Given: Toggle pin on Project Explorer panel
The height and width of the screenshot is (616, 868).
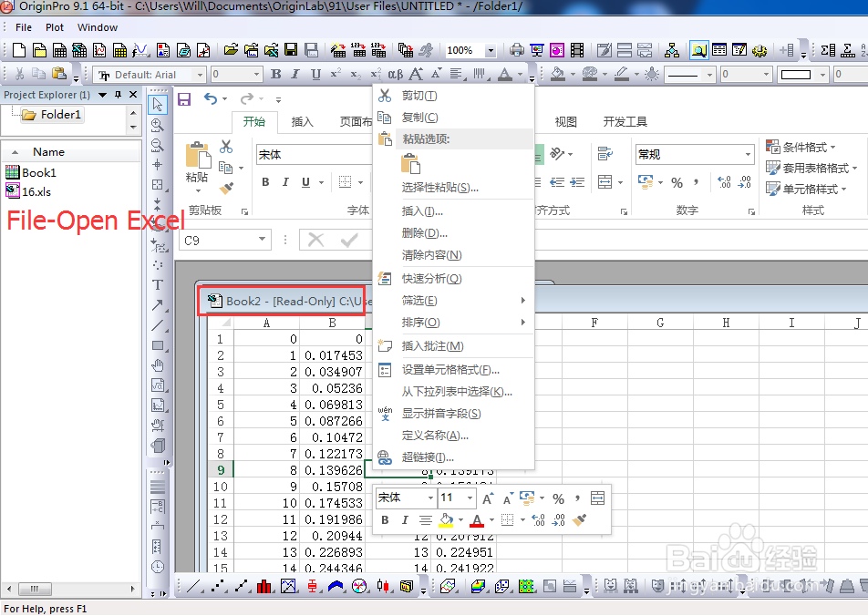Looking at the screenshot, I should point(118,95).
